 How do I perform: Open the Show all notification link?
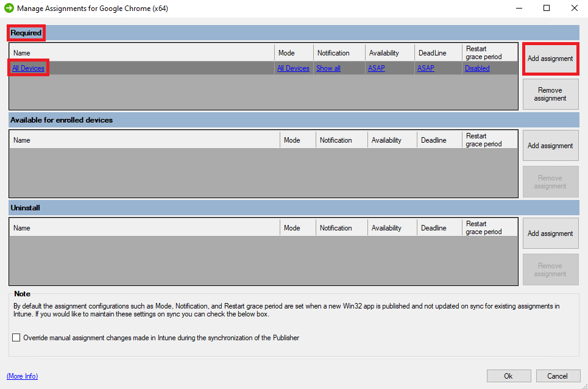328,68
